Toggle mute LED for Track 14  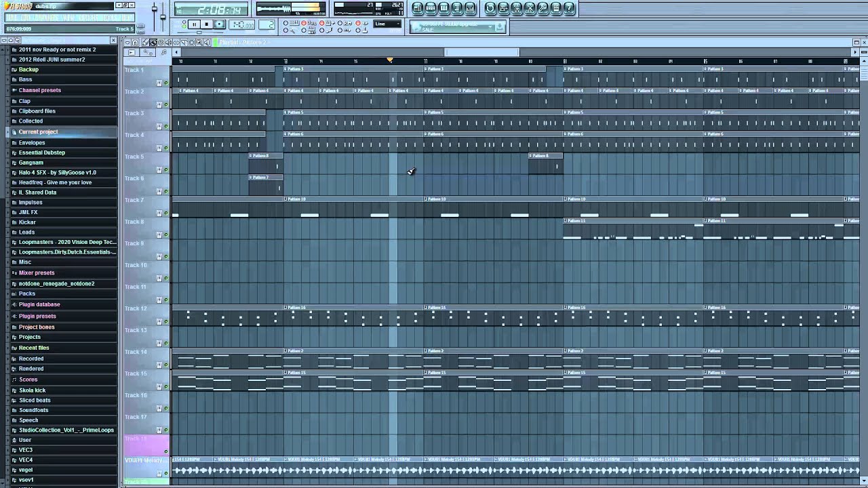tap(166, 365)
